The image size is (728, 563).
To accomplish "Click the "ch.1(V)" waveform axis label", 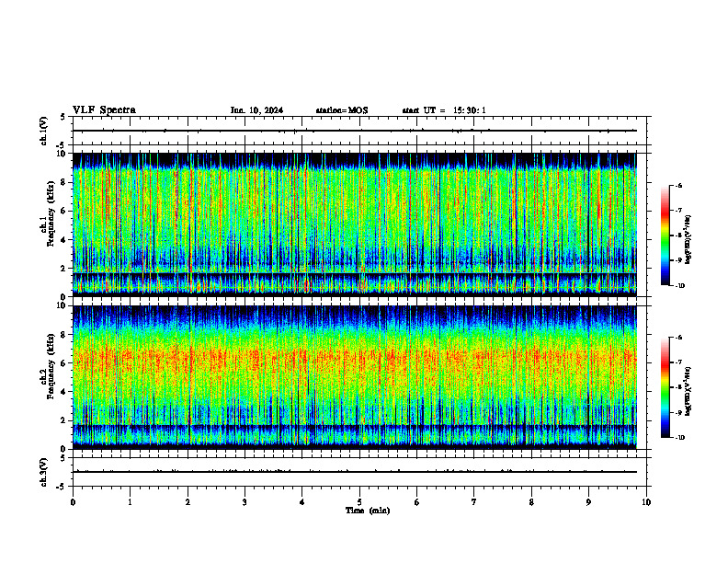I will pyautogui.click(x=43, y=131).
